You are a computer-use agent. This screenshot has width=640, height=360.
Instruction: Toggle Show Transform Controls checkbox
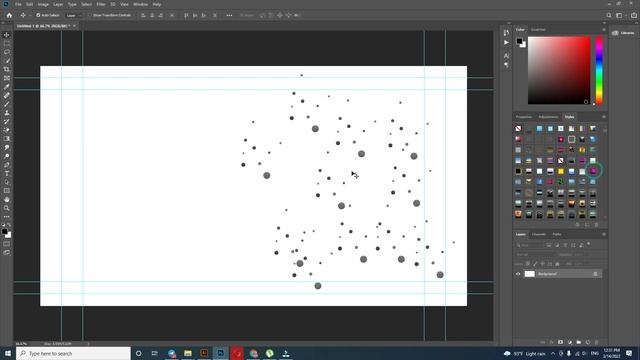click(90, 15)
